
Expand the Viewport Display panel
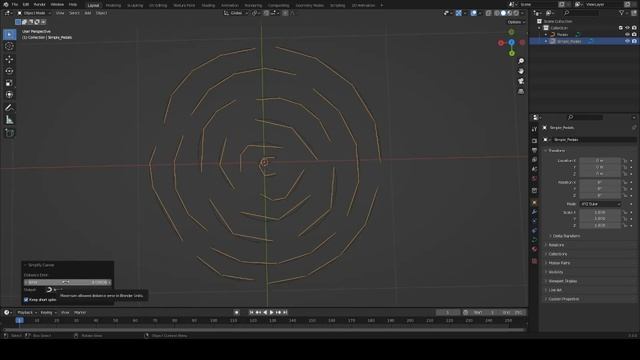point(562,281)
